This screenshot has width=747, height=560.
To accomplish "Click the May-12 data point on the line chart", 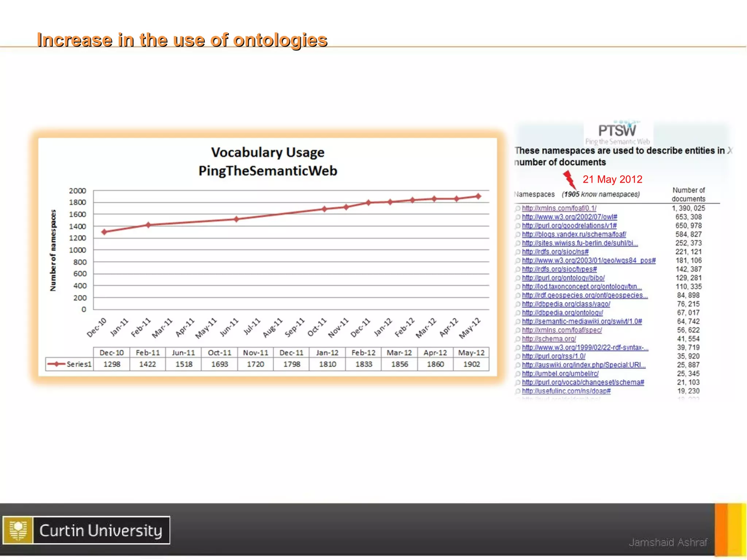I will (x=479, y=196).
